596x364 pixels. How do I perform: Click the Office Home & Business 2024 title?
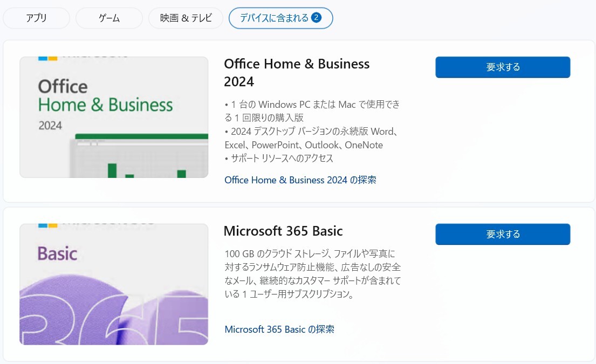297,73
